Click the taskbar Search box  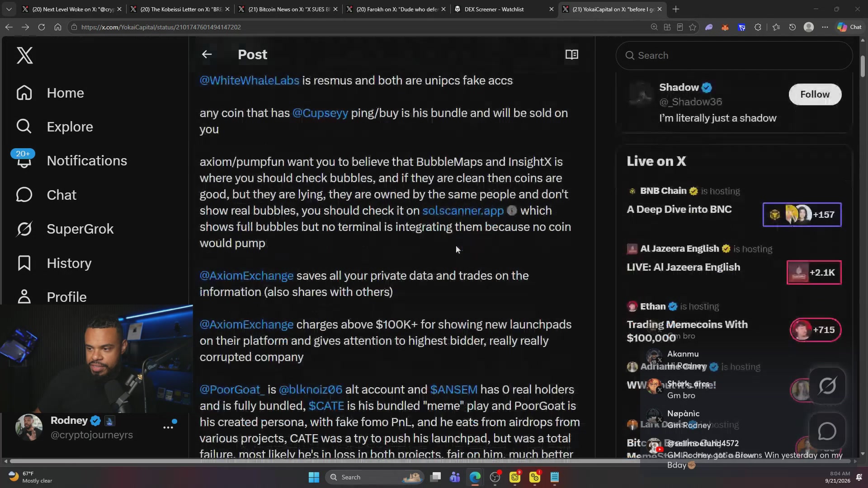(x=375, y=477)
